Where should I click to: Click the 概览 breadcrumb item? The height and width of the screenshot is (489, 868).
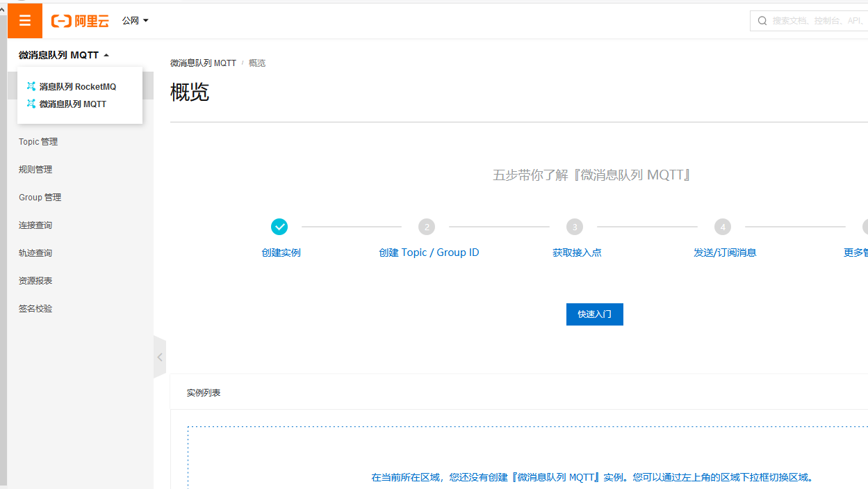[x=257, y=63]
